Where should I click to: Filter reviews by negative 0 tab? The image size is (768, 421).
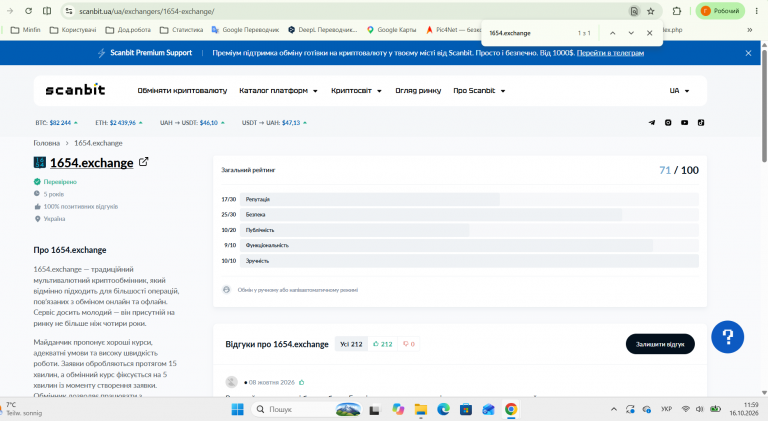[409, 344]
